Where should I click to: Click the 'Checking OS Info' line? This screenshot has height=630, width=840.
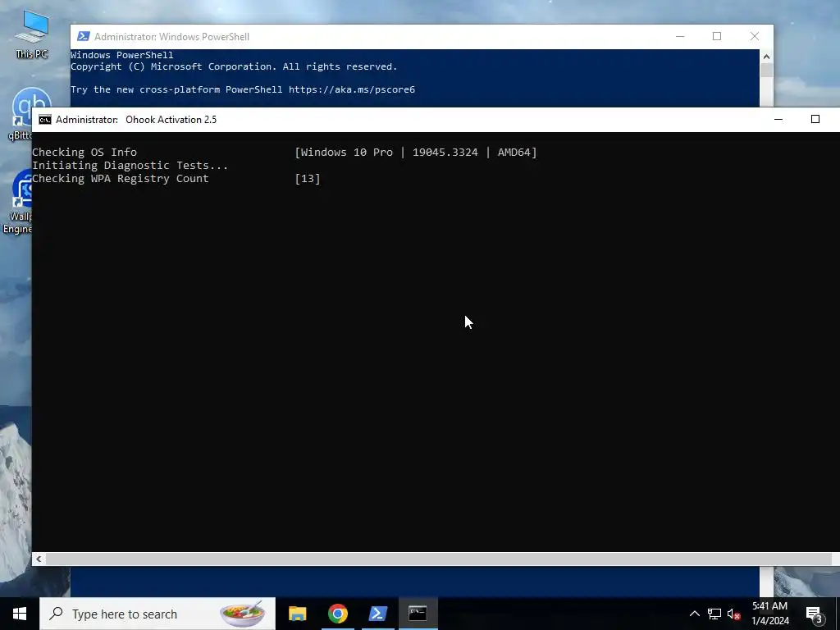(84, 152)
